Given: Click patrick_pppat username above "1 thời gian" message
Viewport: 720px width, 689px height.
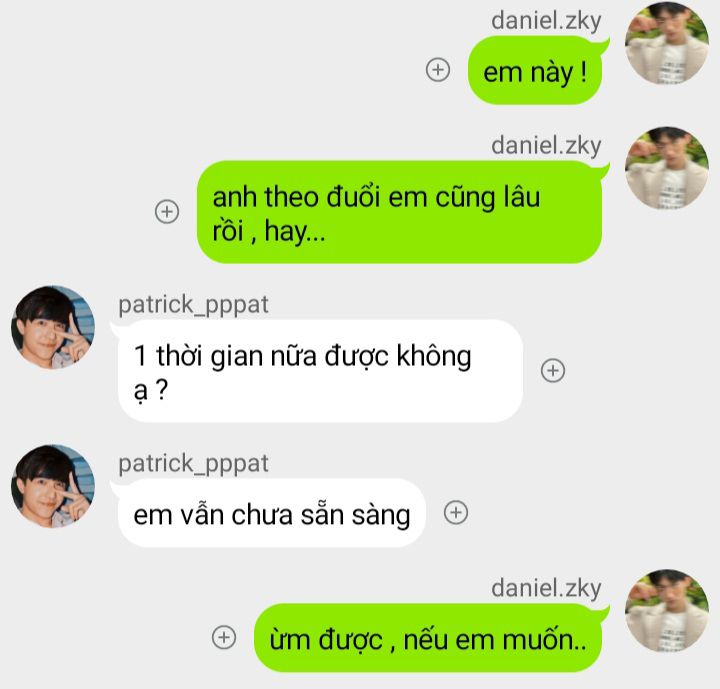Looking at the screenshot, I should [x=193, y=305].
